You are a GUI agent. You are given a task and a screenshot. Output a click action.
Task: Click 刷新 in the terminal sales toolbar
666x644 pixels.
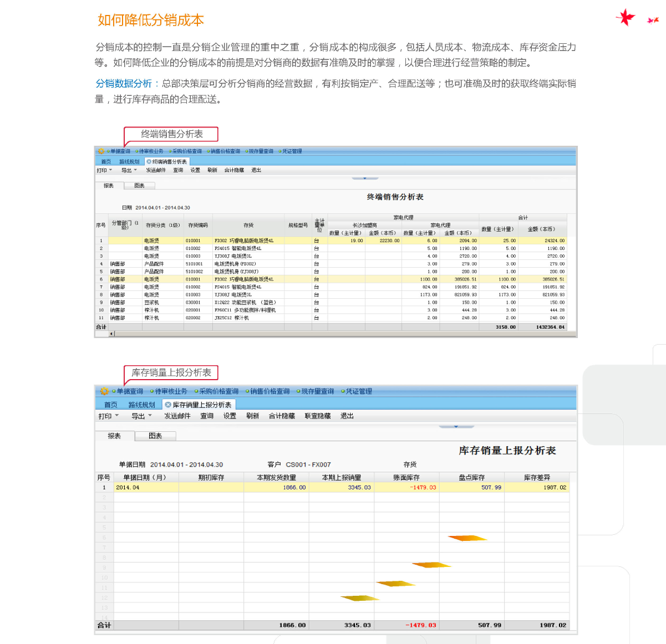click(x=212, y=170)
